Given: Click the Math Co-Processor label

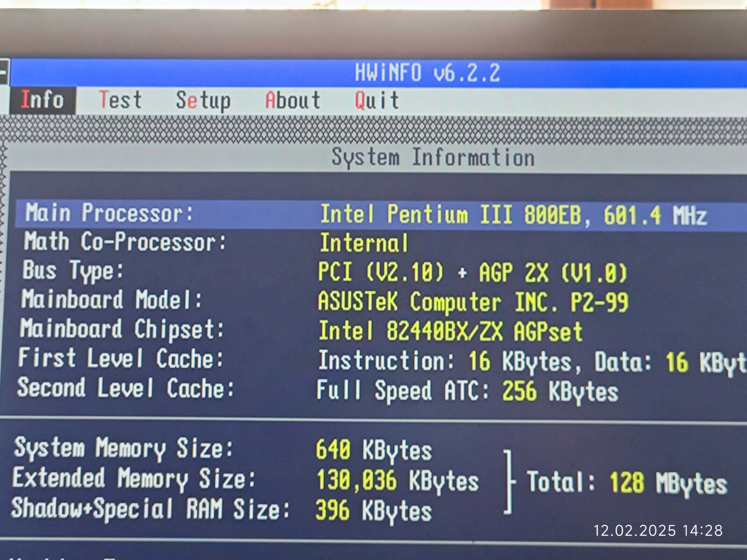Looking at the screenshot, I should pos(125,242).
